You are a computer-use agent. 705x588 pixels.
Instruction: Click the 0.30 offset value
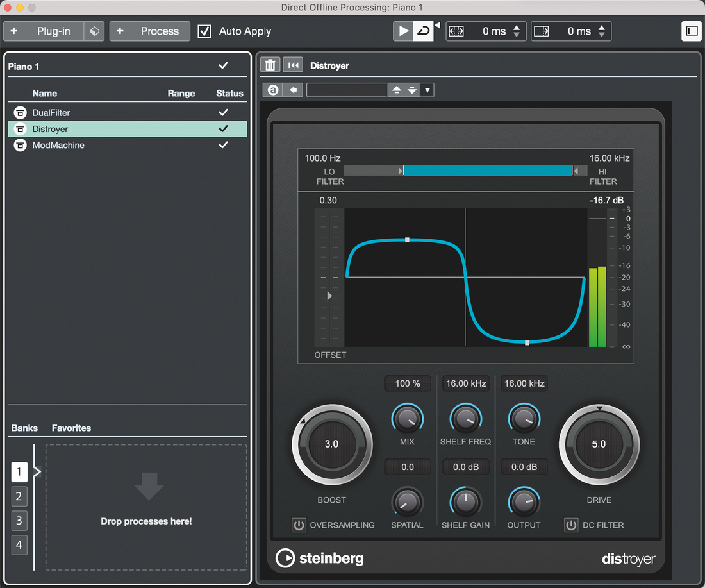pyautogui.click(x=328, y=200)
